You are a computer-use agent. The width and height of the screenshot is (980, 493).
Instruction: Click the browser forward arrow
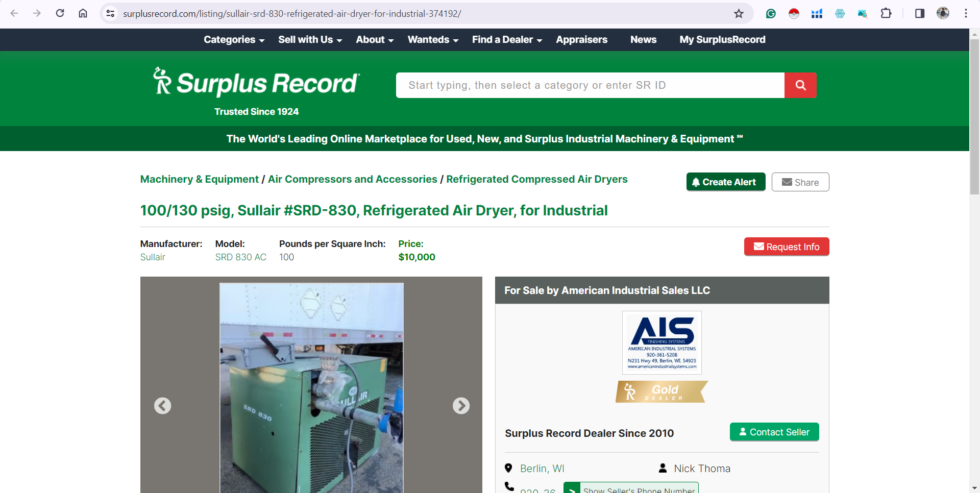coord(37,13)
